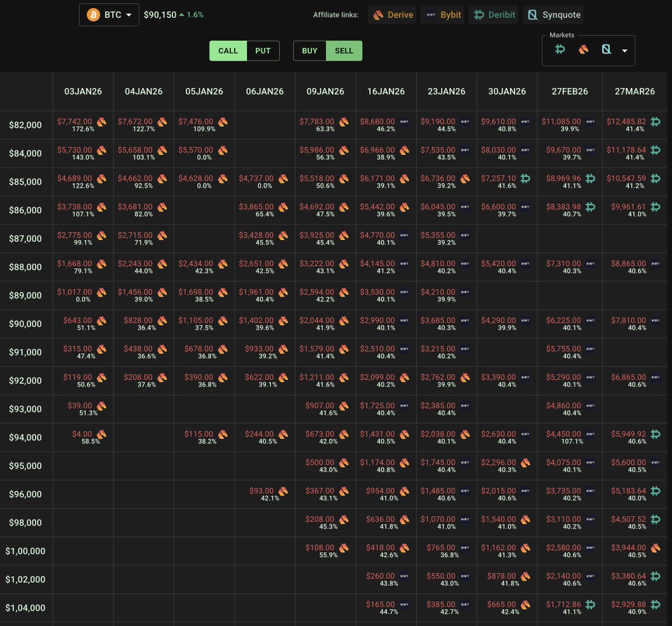Click the $260.00 option price
The height and width of the screenshot is (626, 672).
coord(381,576)
